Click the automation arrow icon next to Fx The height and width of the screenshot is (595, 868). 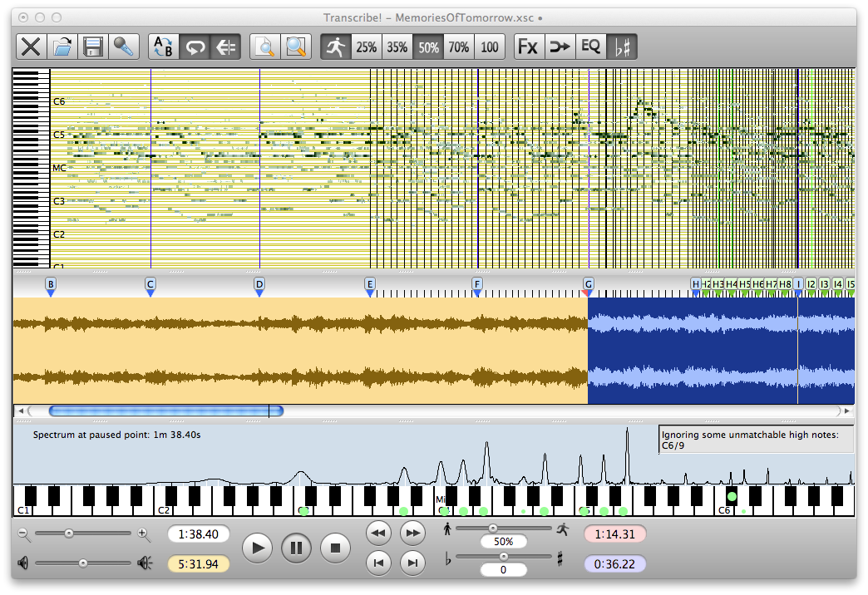point(559,47)
